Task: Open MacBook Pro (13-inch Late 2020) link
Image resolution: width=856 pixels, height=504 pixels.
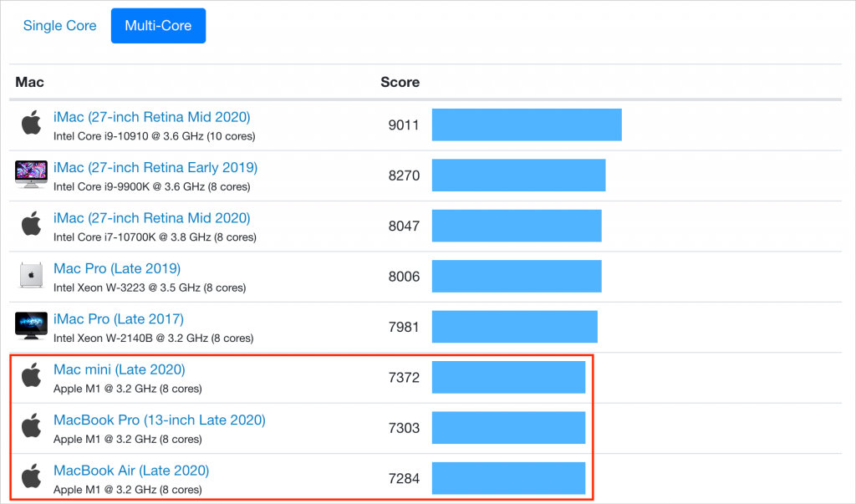Action: [159, 420]
